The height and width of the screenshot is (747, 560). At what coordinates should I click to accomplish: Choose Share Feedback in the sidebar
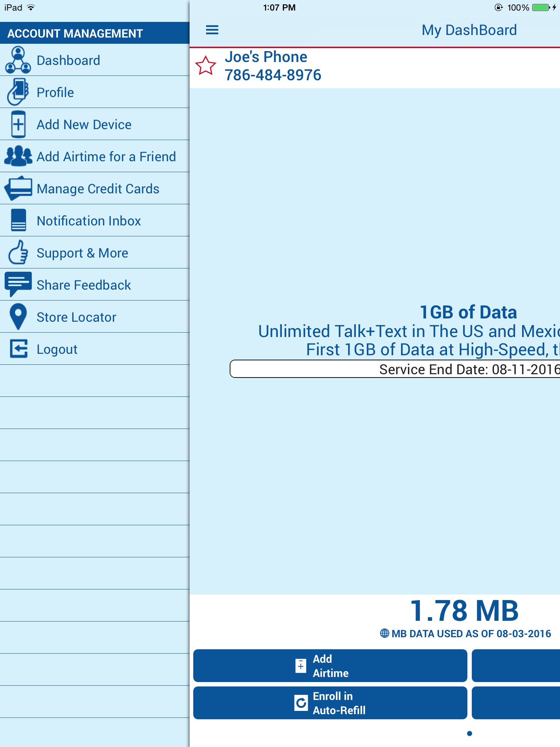click(95, 285)
